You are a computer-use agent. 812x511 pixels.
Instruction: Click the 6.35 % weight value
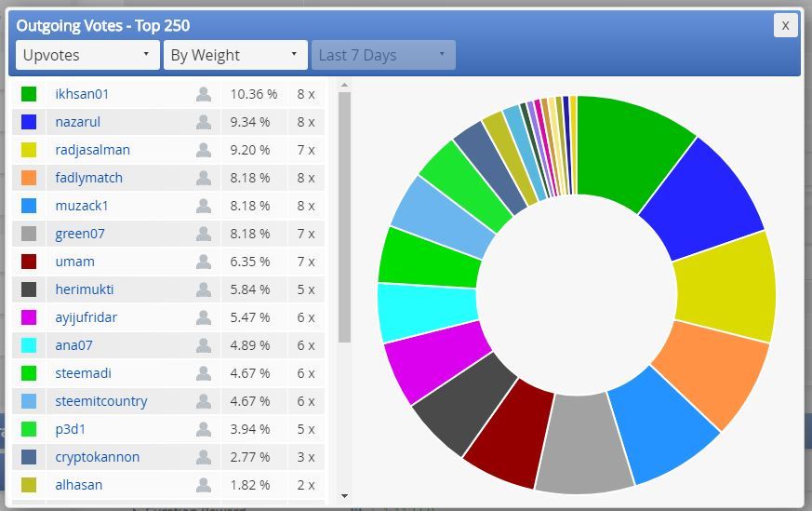click(250, 262)
